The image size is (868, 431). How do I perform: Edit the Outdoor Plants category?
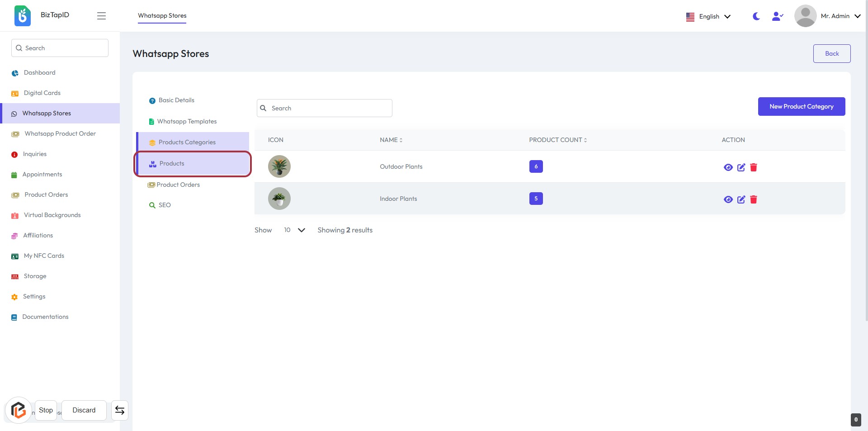741,167
